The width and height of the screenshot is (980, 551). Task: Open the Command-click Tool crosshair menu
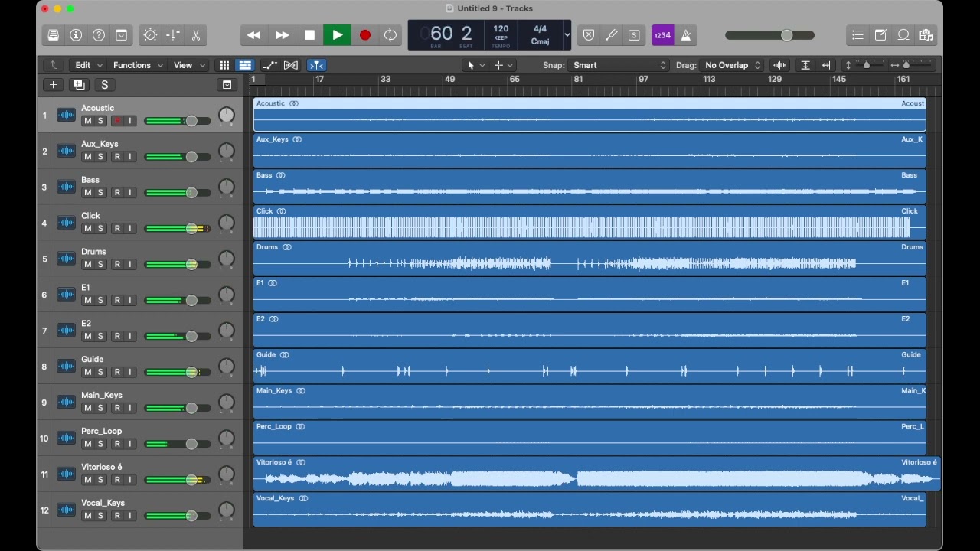(503, 65)
